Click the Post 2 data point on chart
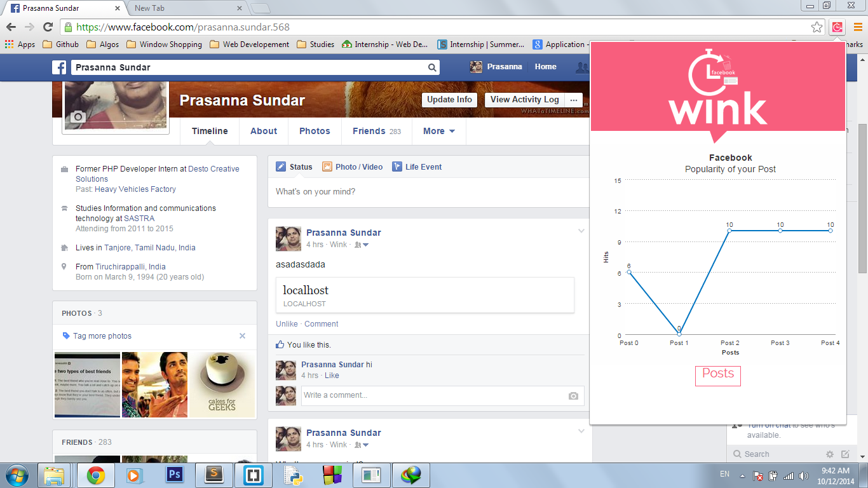 (729, 231)
